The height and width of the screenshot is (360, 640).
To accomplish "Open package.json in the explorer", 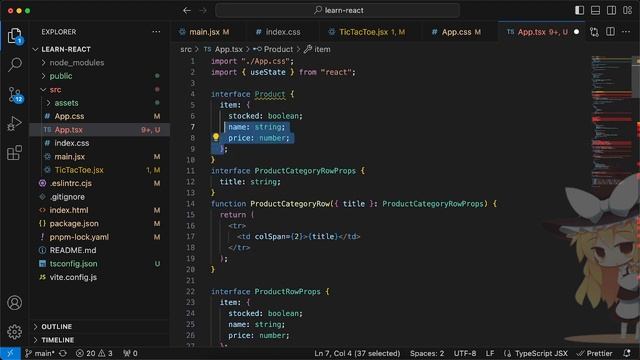I will (x=100, y=224).
